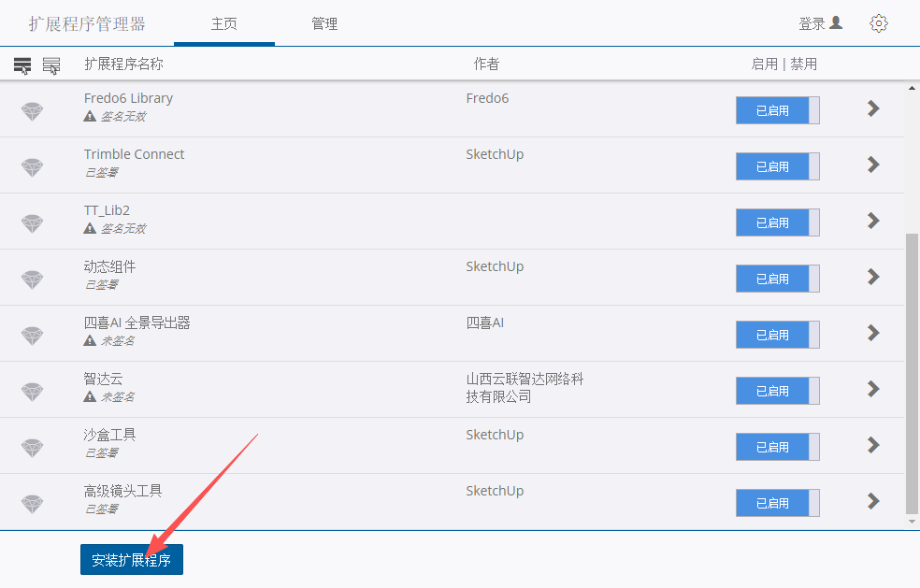920x588 pixels.
Task: Click the user icon beside 登录
Action: pyautogui.click(x=836, y=22)
